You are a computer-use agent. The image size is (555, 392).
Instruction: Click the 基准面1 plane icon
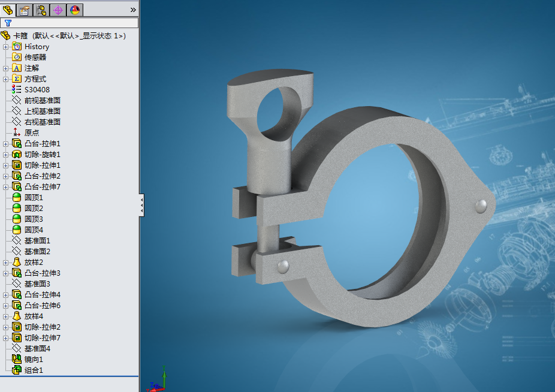point(17,240)
